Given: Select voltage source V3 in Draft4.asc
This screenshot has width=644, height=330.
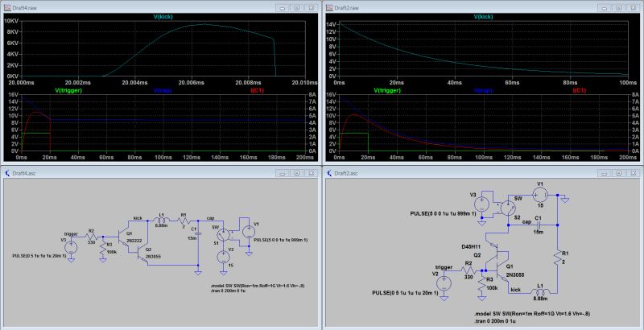Looking at the screenshot, I should tap(71, 247).
